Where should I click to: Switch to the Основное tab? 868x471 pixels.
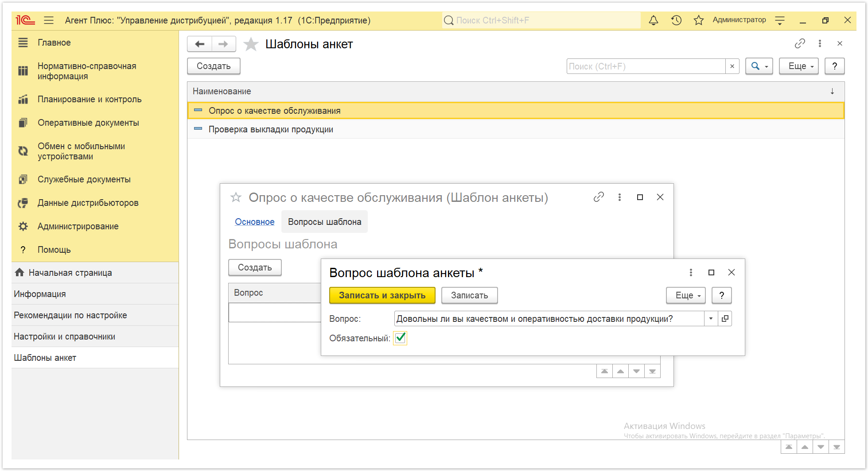pyautogui.click(x=255, y=222)
